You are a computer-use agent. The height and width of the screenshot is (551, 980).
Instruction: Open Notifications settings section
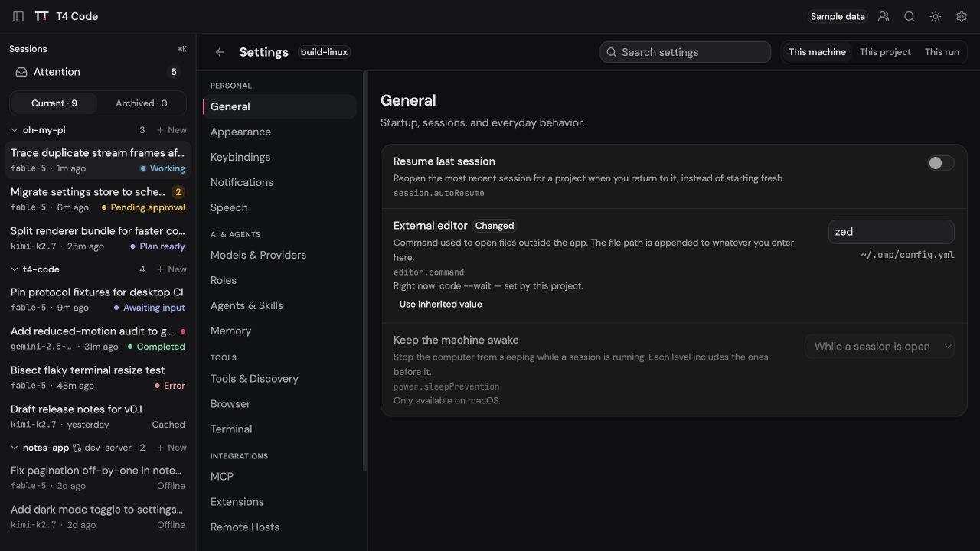[280, 182]
